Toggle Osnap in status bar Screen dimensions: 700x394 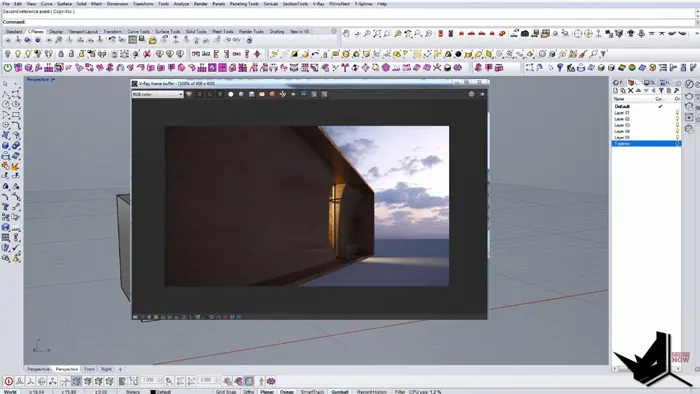pos(287,392)
